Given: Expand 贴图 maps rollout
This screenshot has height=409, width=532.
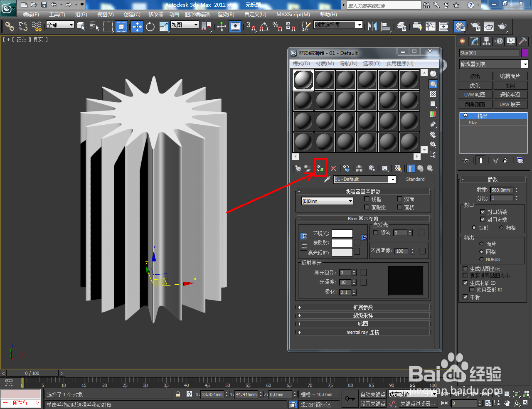Looking at the screenshot, I should click(363, 324).
